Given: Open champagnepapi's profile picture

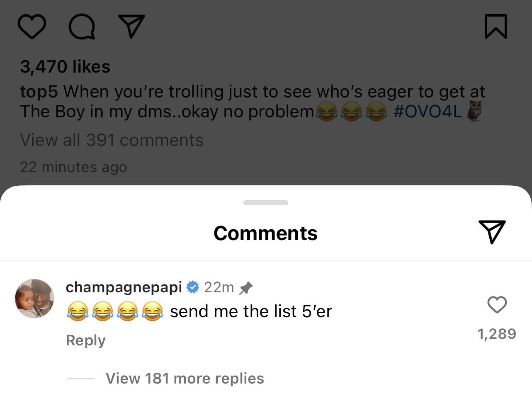Looking at the screenshot, I should click(x=34, y=299).
